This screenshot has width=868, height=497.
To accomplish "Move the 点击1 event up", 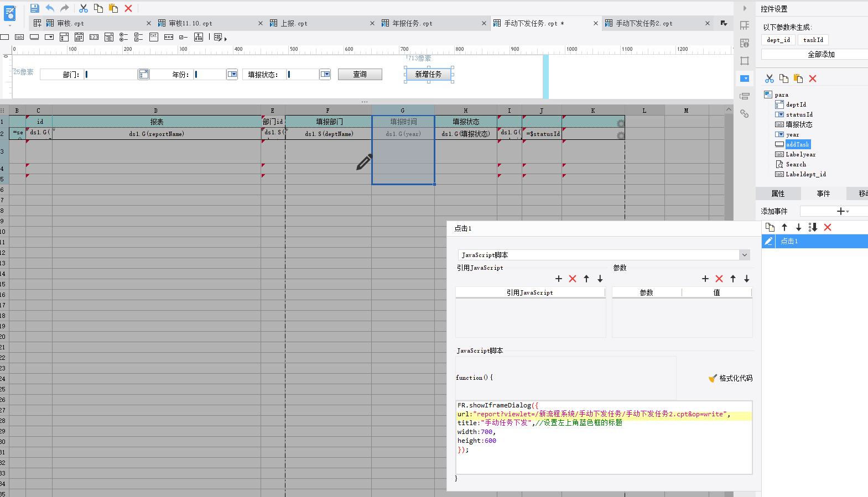I will pos(784,227).
